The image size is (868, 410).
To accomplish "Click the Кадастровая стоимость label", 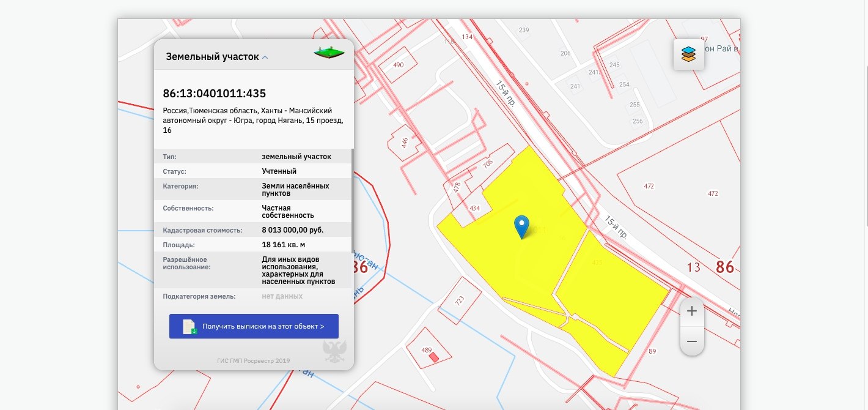I will [203, 230].
